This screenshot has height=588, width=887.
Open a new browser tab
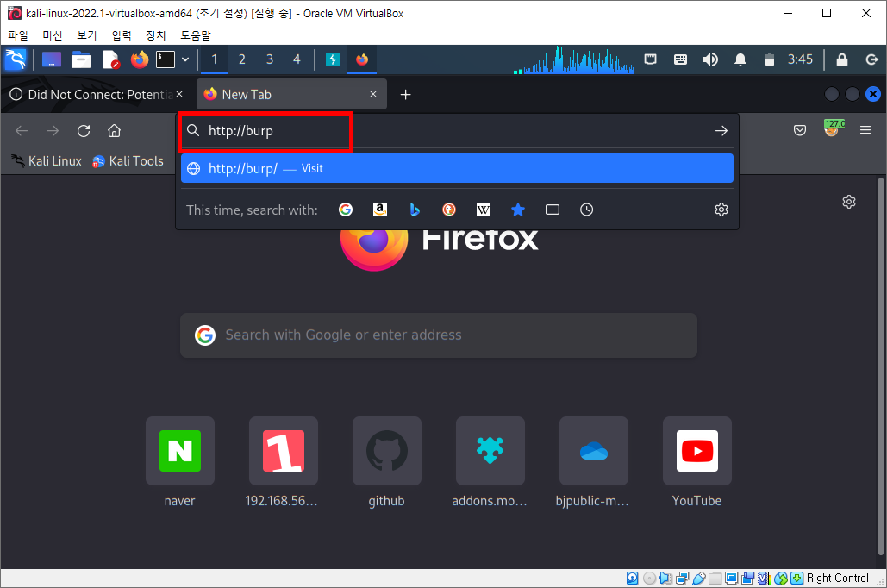(x=406, y=95)
